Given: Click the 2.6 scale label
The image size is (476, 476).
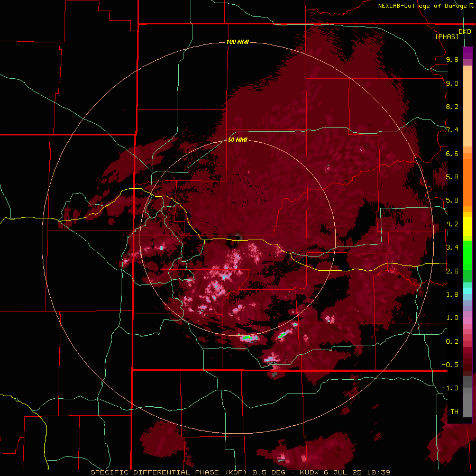Looking at the screenshot, I should click(452, 271).
